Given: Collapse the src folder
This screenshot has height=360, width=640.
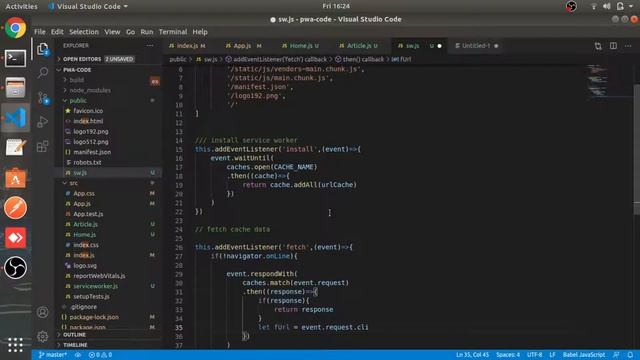Looking at the screenshot, I should [108, 183].
